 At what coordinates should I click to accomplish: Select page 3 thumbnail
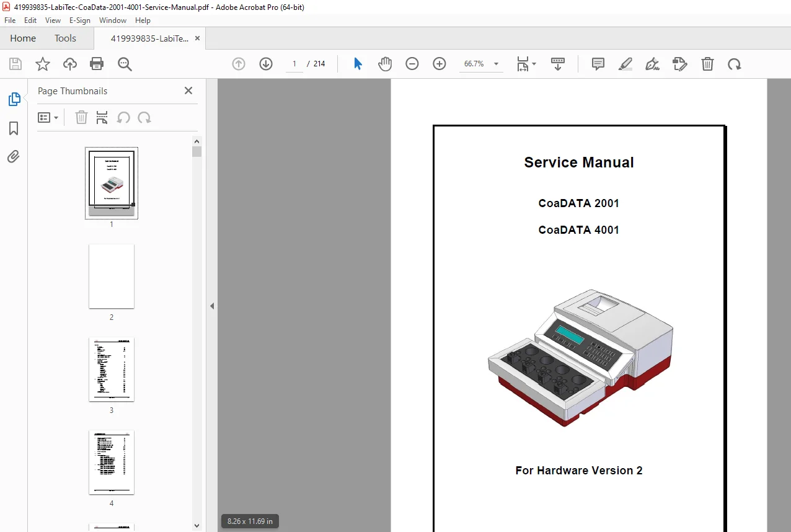click(x=112, y=369)
